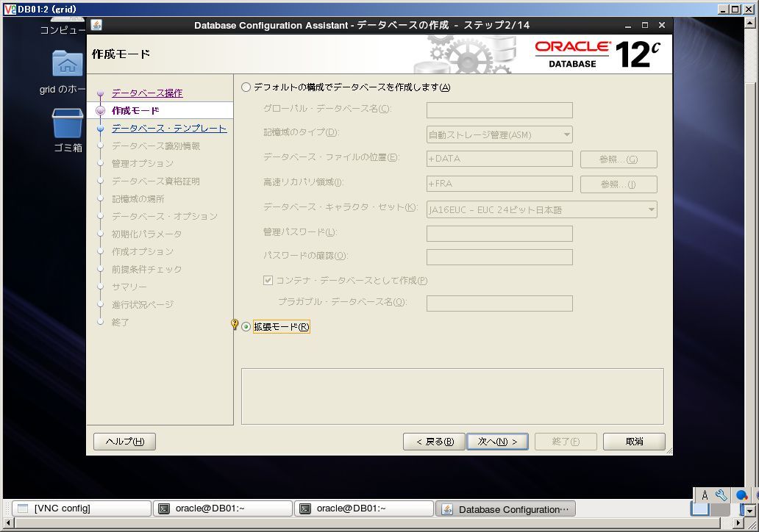Click the グローバル・データベース名 input field
The height and width of the screenshot is (532, 759).
[499, 109]
